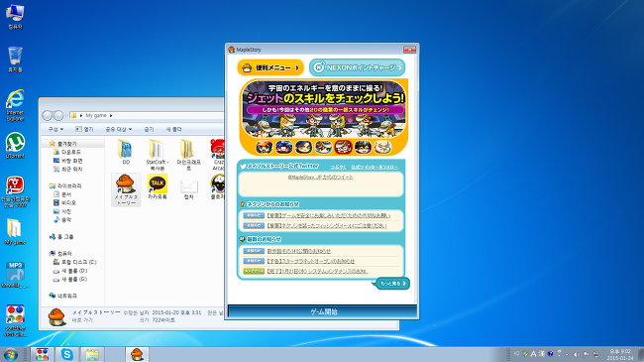Select the 캡처 image file in Explorer
Screen dimensions: 644x362
188,189
